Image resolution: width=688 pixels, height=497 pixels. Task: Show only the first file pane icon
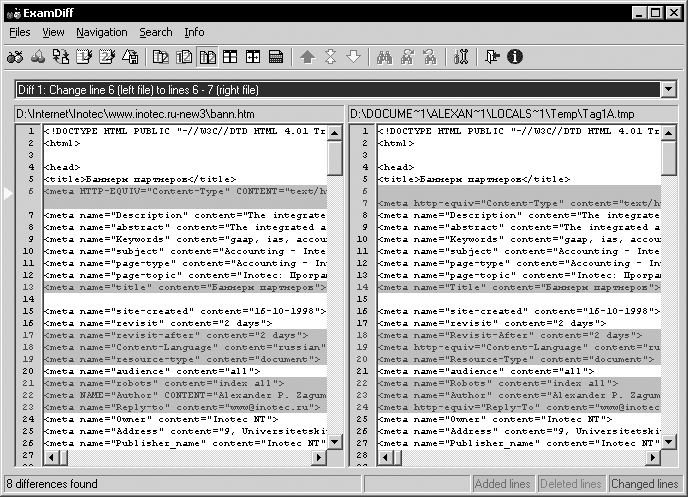pos(161,57)
